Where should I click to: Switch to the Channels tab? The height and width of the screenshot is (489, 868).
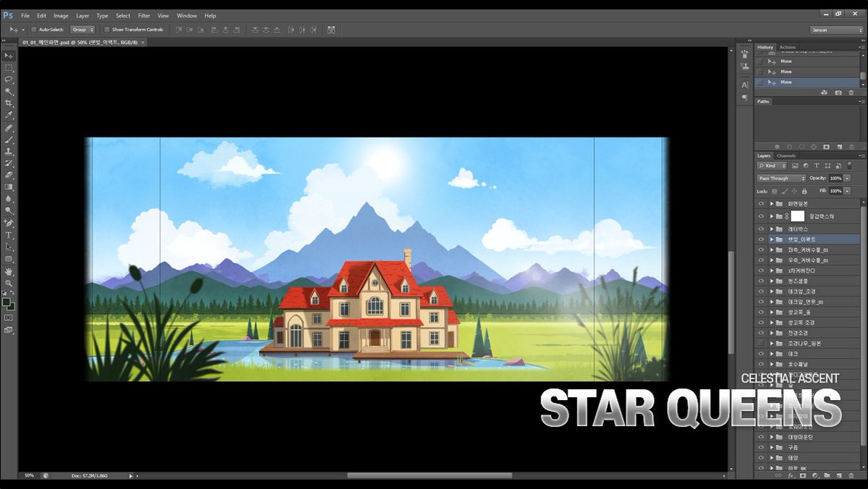[786, 156]
